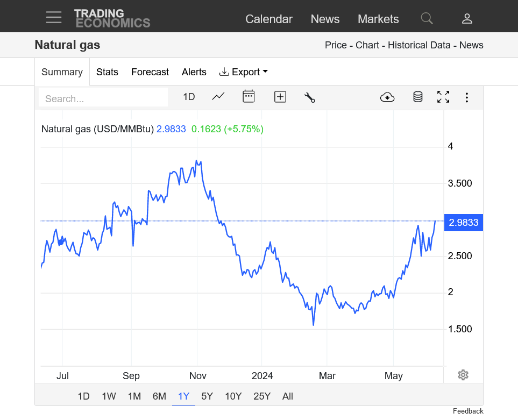Focus the chart Search input field
The image size is (518, 420).
coord(103,98)
